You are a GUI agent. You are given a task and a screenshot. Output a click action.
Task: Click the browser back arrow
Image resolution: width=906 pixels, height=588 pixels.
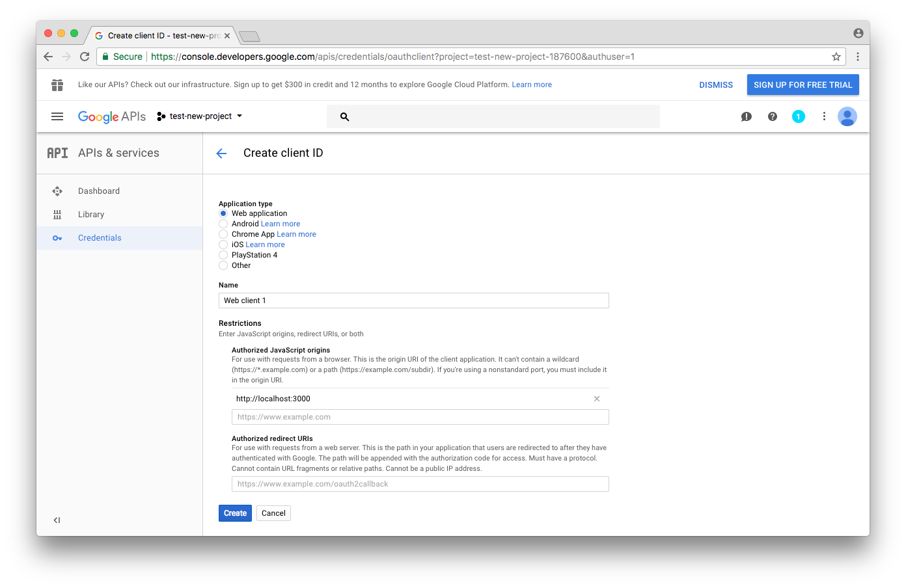[48, 57]
